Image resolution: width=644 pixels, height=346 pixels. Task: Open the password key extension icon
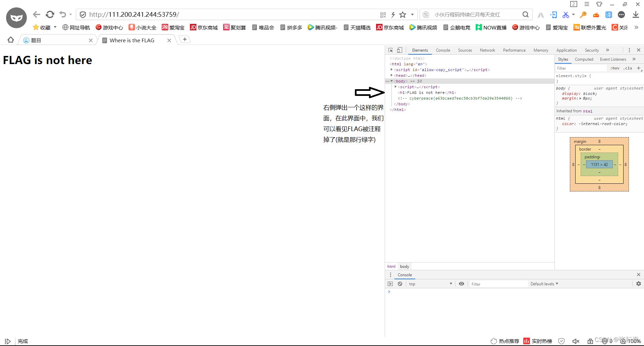[x=584, y=15]
